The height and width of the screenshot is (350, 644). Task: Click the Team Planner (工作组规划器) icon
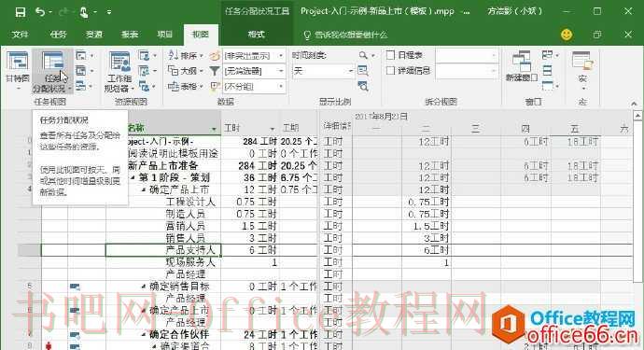[119, 63]
